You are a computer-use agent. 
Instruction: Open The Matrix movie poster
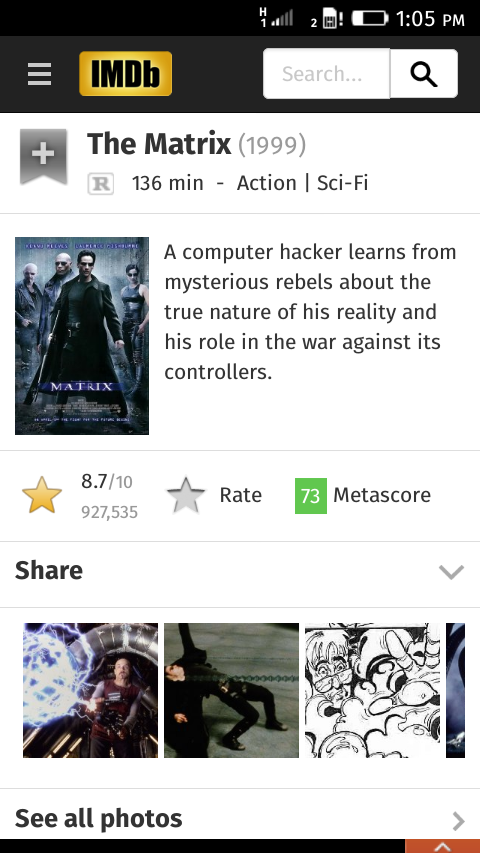[x=82, y=336]
